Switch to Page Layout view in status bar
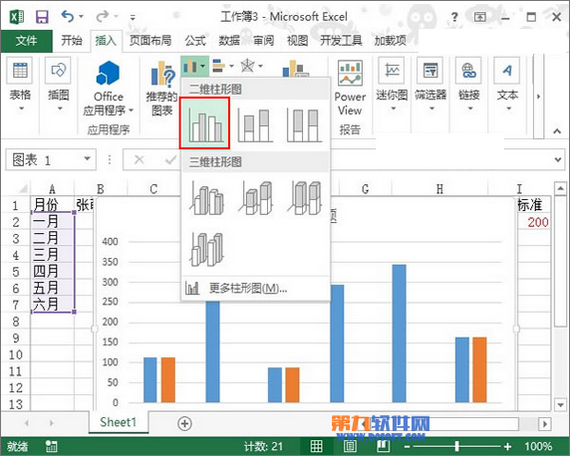Screen dimensions: 570x456 350,446
